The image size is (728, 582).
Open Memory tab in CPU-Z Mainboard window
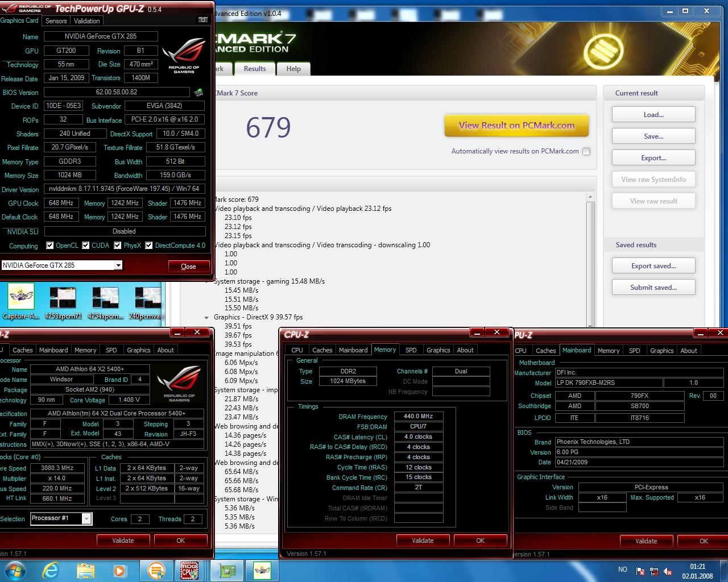[609, 351]
